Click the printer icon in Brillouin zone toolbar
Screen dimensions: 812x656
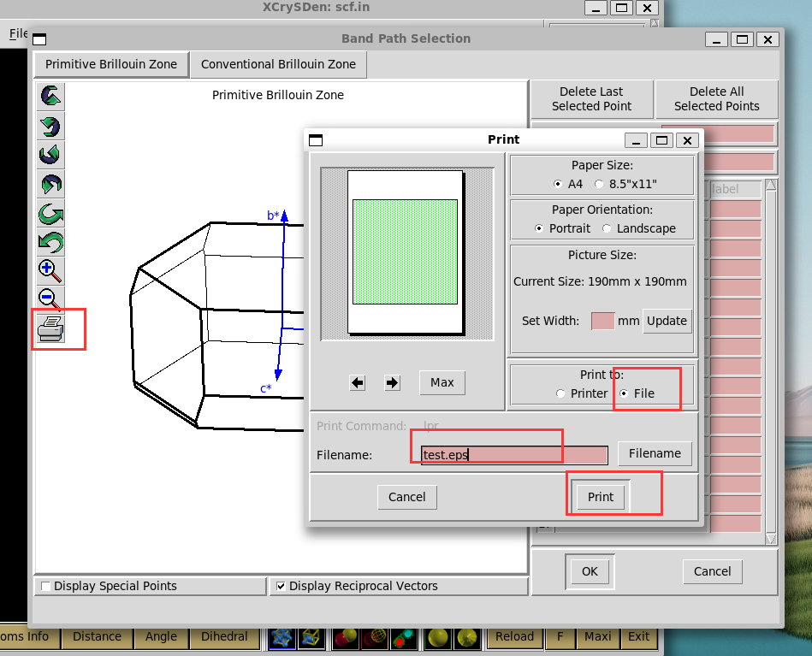[50, 328]
